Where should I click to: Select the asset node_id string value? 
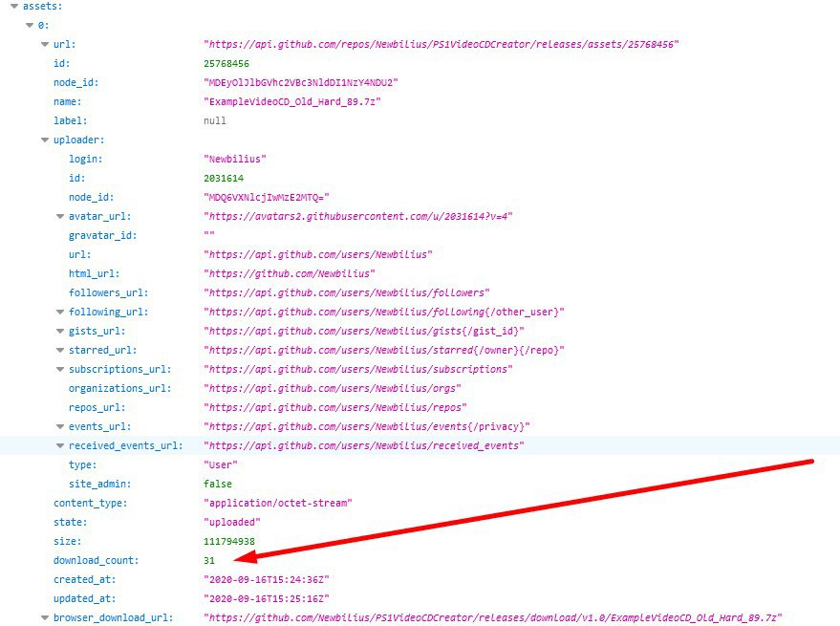tap(300, 82)
